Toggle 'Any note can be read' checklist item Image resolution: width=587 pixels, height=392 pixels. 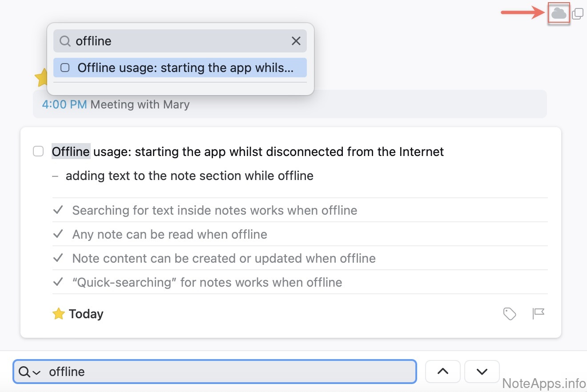pos(58,234)
